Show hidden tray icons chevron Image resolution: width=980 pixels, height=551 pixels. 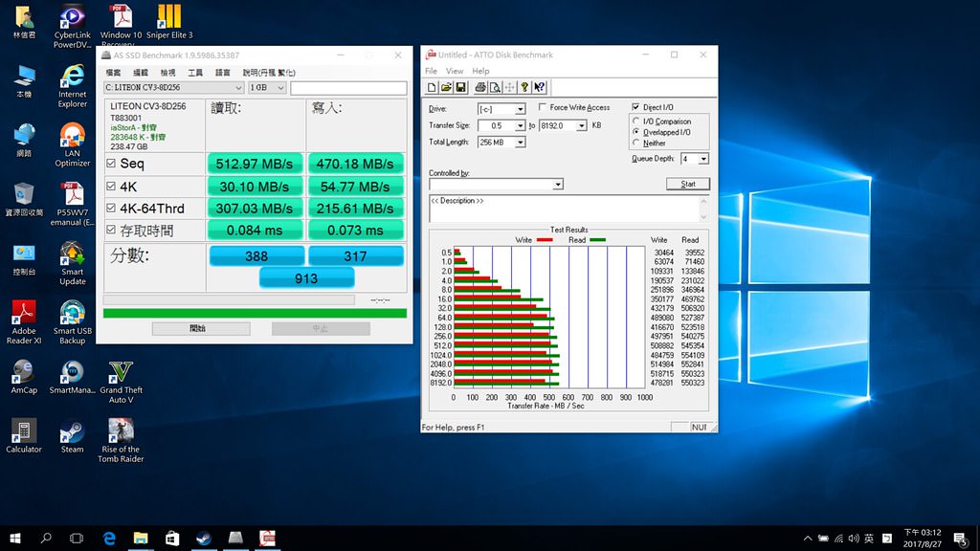point(808,538)
